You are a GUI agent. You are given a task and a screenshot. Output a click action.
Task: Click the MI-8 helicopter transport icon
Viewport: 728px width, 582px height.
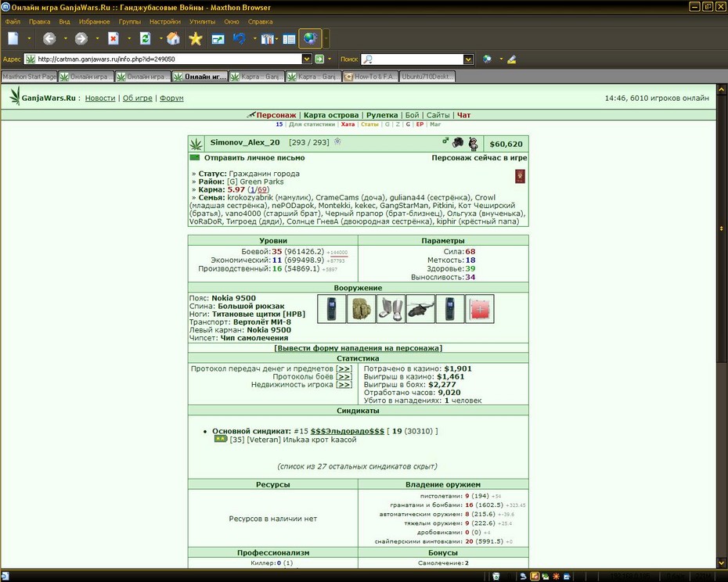420,309
